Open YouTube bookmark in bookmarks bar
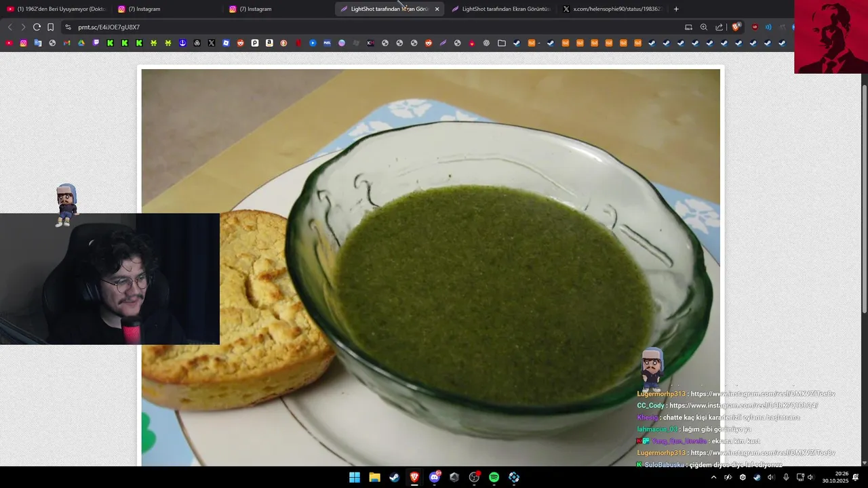 pos(9,43)
